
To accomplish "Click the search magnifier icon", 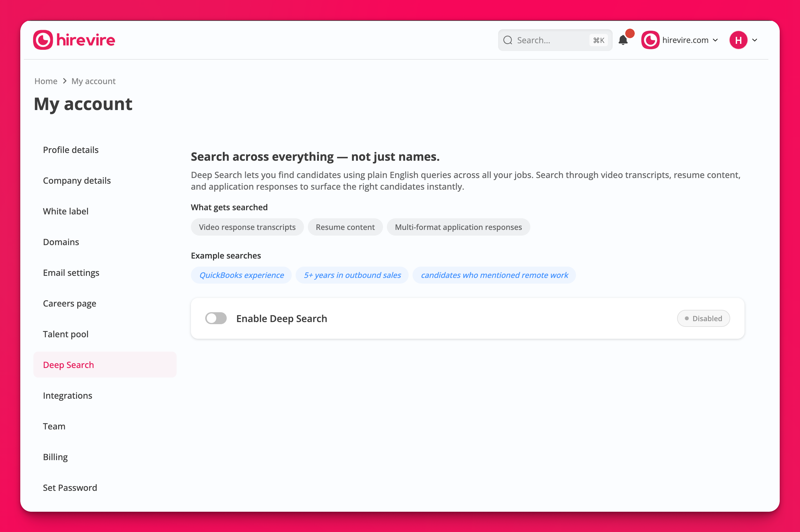I will 508,40.
